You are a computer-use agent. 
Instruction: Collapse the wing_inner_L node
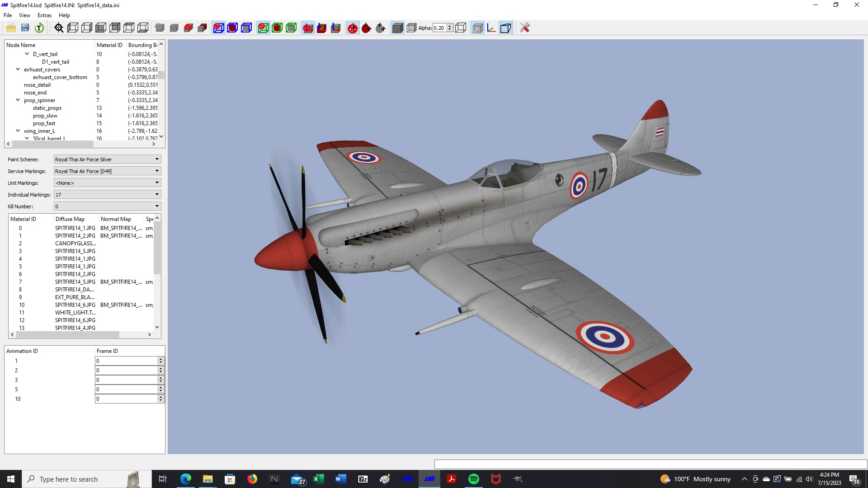point(18,131)
